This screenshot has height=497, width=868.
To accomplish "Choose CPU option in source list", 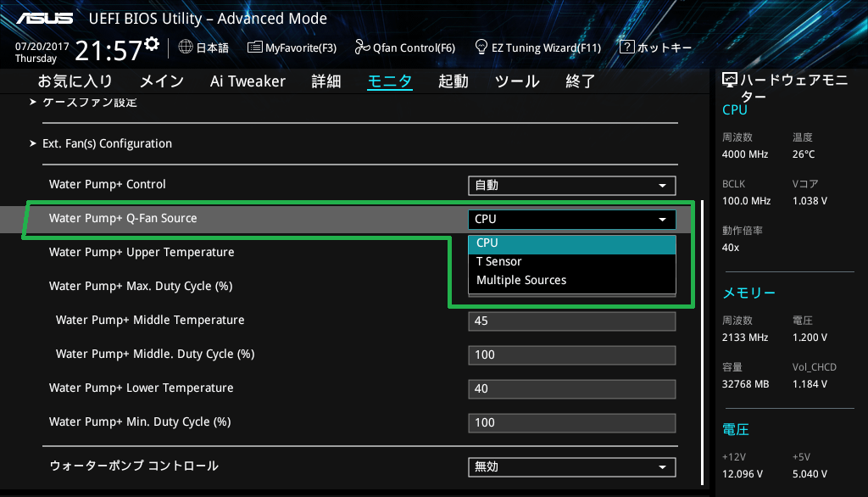I will [572, 243].
